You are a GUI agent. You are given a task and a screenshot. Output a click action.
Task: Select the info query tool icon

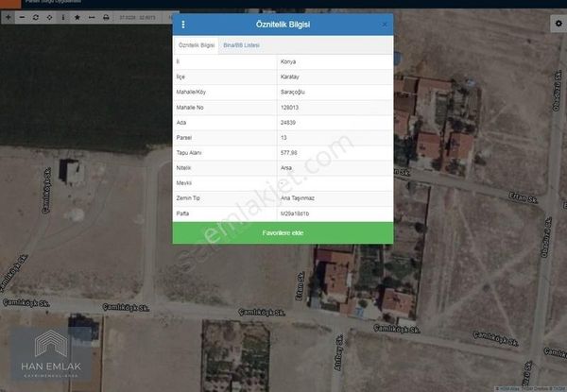point(63,17)
